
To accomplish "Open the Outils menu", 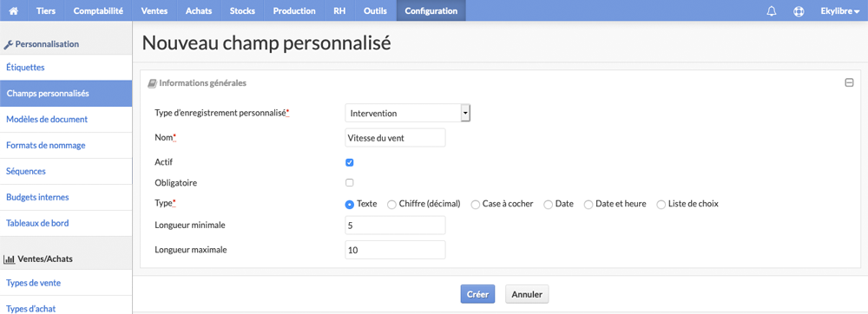I will click(x=376, y=10).
